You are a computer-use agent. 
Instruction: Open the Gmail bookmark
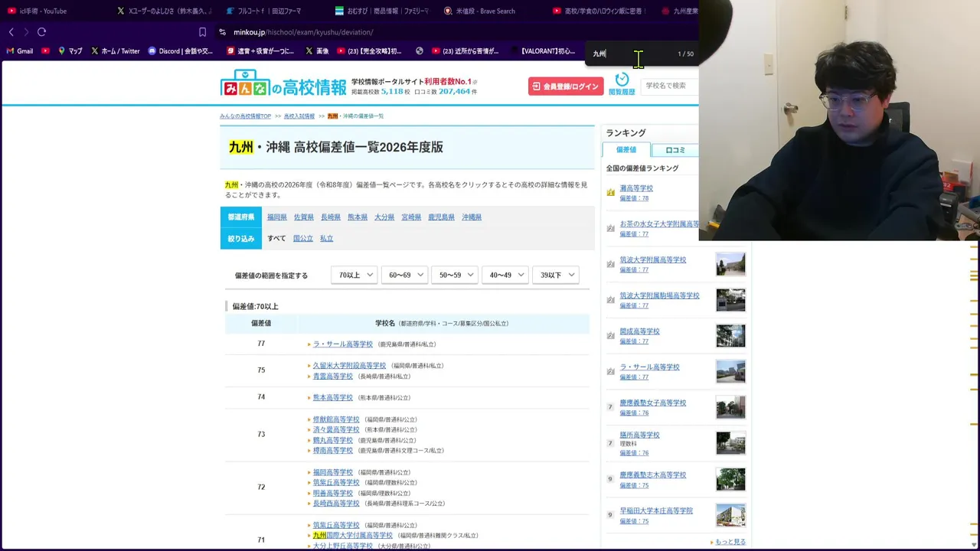[20, 51]
